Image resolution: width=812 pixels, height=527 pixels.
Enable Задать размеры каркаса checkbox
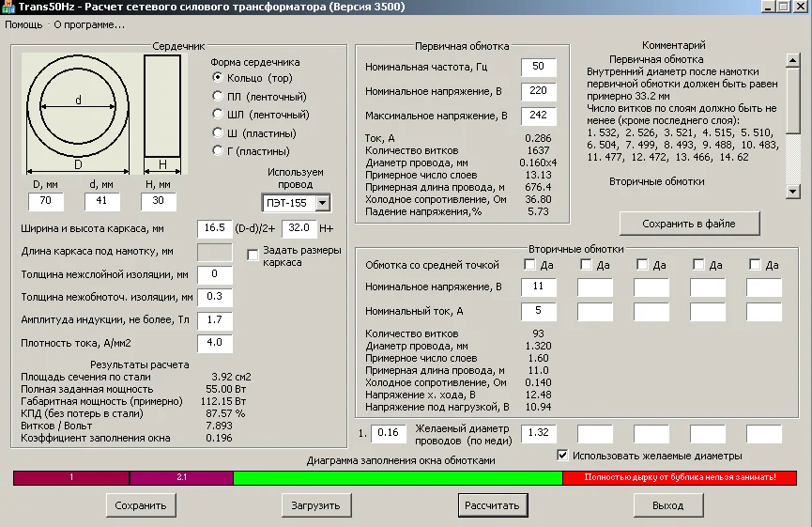tap(253, 255)
